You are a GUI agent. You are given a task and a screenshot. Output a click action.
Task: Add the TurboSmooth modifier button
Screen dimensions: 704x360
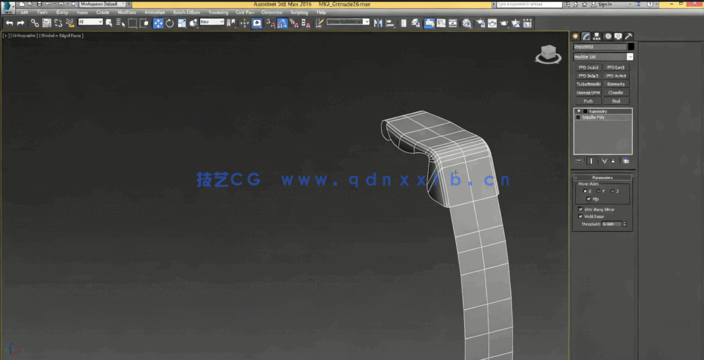click(x=588, y=84)
